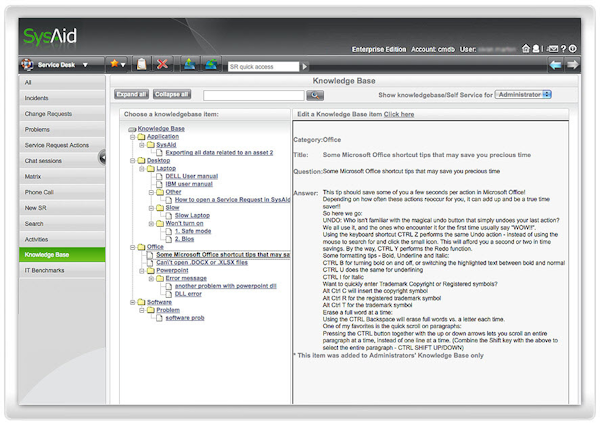
Task: Click the red X delete icon
Action: click(163, 64)
